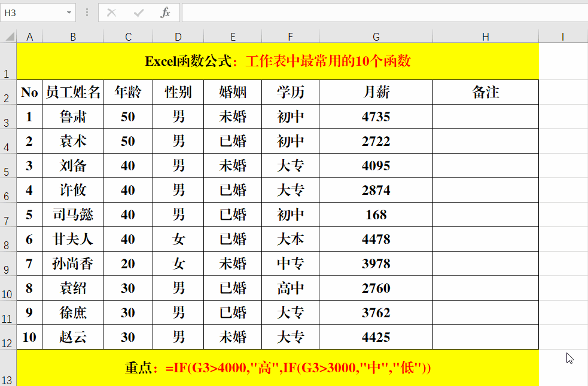588x386 pixels.
Task: Select the cell containing 刘备
Action: pyautogui.click(x=73, y=166)
